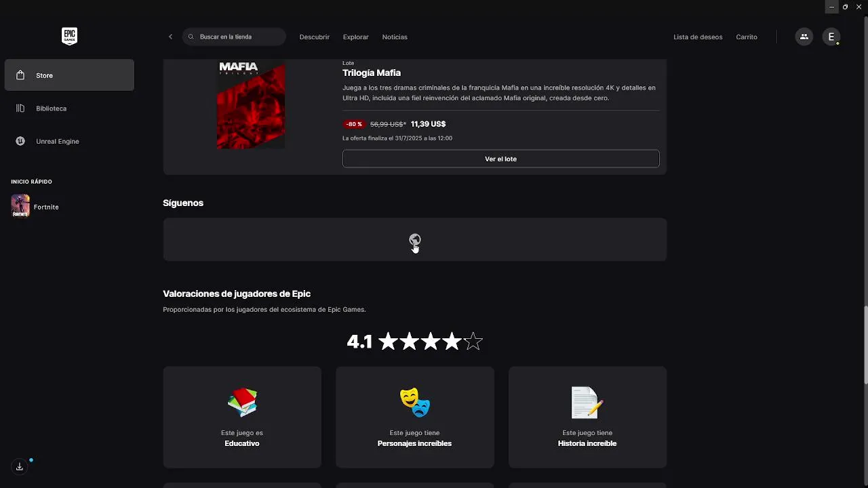Screen dimensions: 868x488
Task: Click the 56,99 US$ original price
Action: tap(388, 124)
